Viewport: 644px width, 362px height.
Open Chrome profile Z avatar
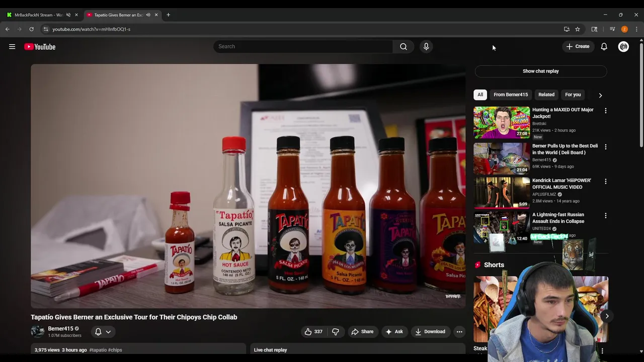pos(624,29)
